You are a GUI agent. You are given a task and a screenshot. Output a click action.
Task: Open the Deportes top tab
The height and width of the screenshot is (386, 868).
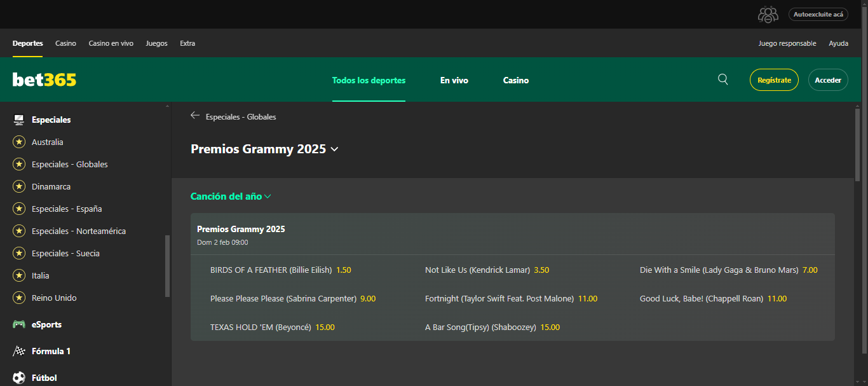click(28, 43)
